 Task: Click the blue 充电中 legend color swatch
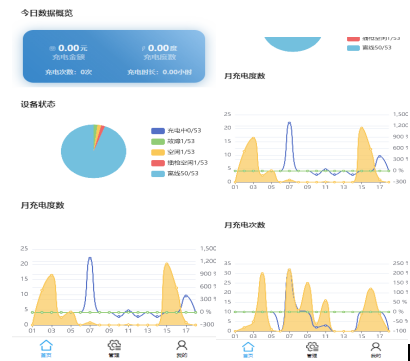pyautogui.click(x=158, y=131)
